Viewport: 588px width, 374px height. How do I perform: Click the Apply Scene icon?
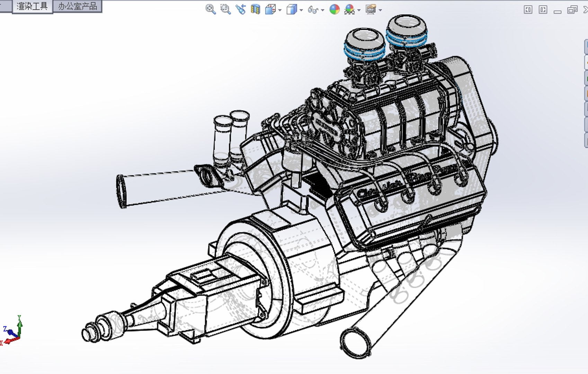(x=349, y=9)
